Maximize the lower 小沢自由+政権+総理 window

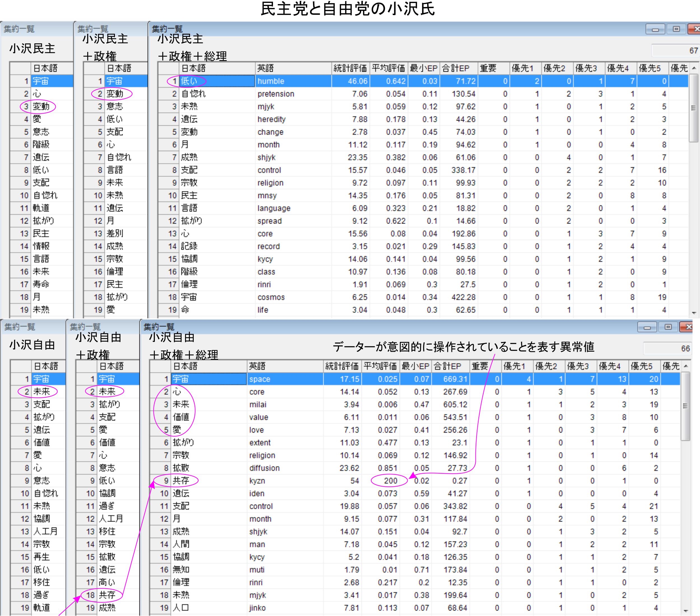(x=668, y=328)
